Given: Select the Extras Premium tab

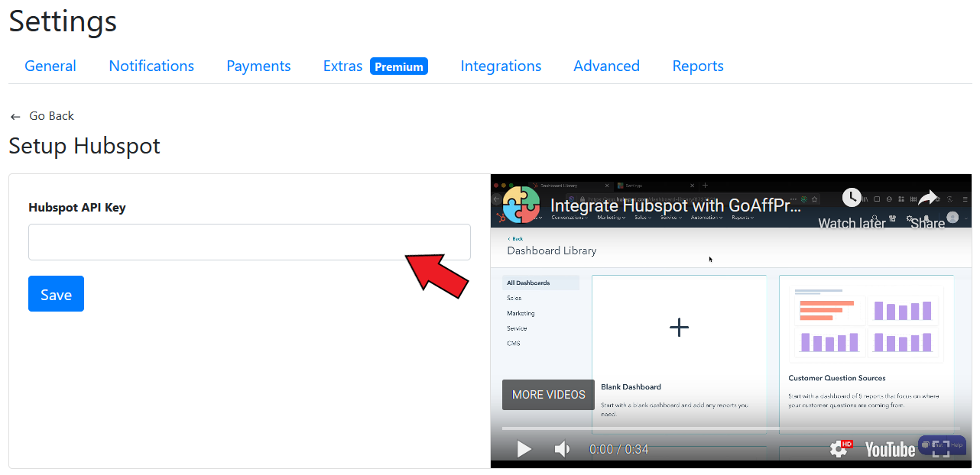Looking at the screenshot, I should pos(375,66).
